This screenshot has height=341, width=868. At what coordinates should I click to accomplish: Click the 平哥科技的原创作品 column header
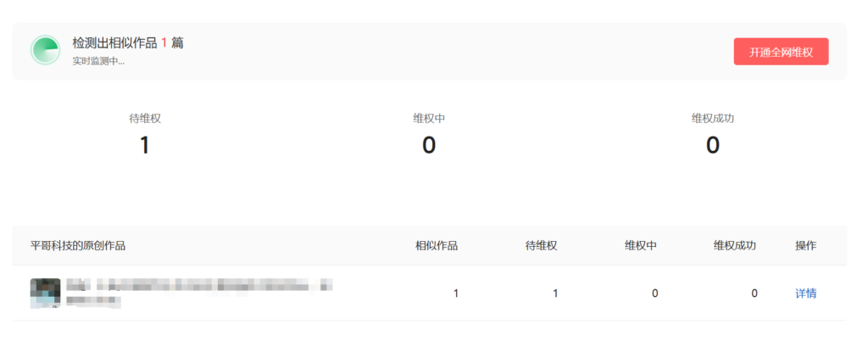78,246
